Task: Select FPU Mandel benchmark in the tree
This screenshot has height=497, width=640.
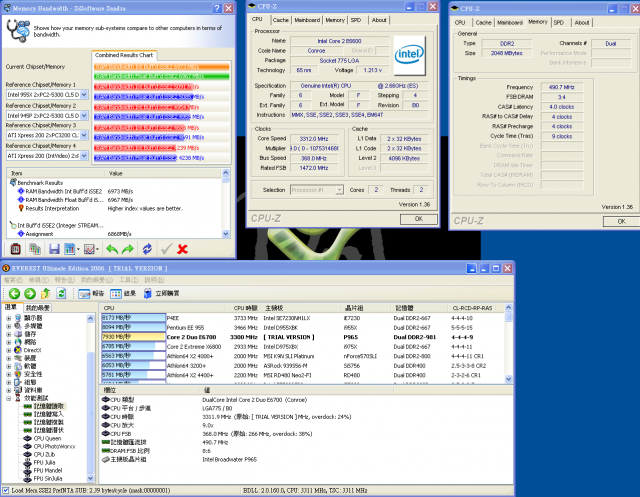Action: pyautogui.click(x=48, y=470)
